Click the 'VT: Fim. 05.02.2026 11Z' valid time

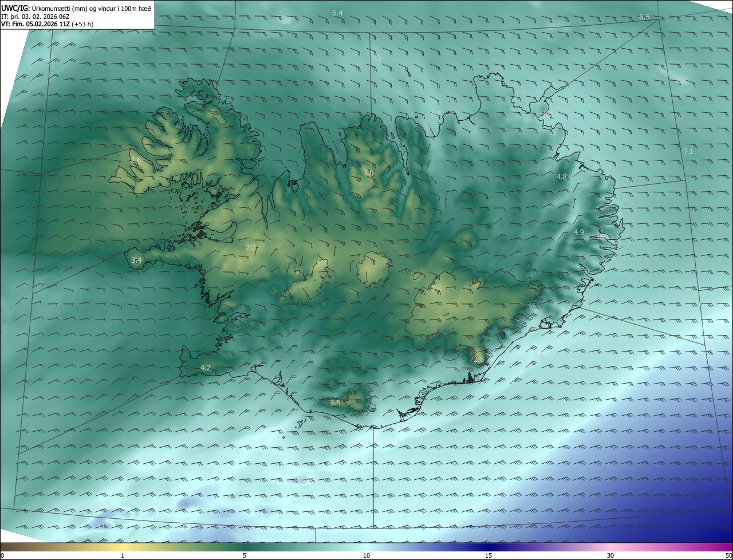(x=36, y=23)
